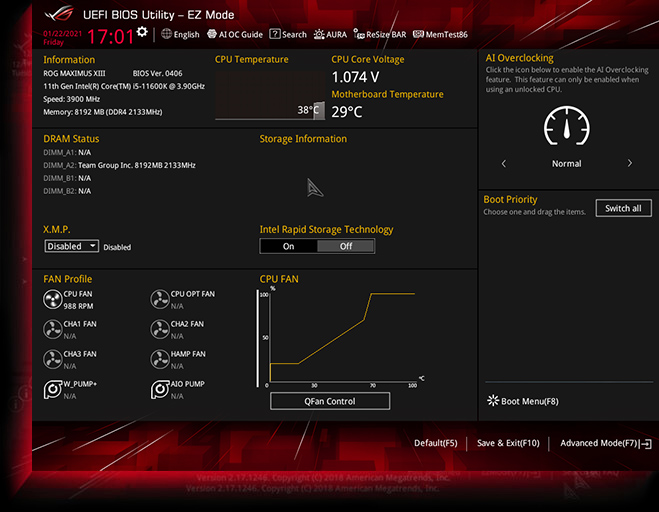Switch to next AI Overclocking profile arrow

coord(630,163)
